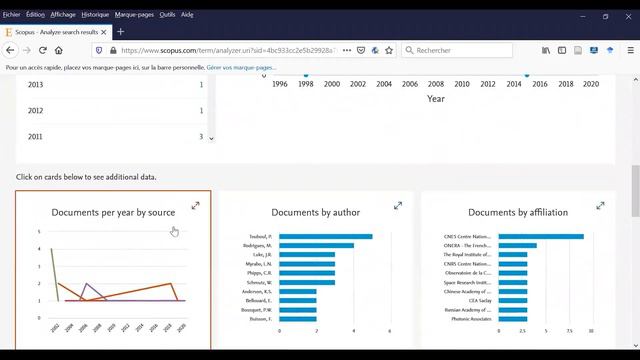This screenshot has height=360, width=640.
Task: Save page to Pocket
Action: (361, 50)
